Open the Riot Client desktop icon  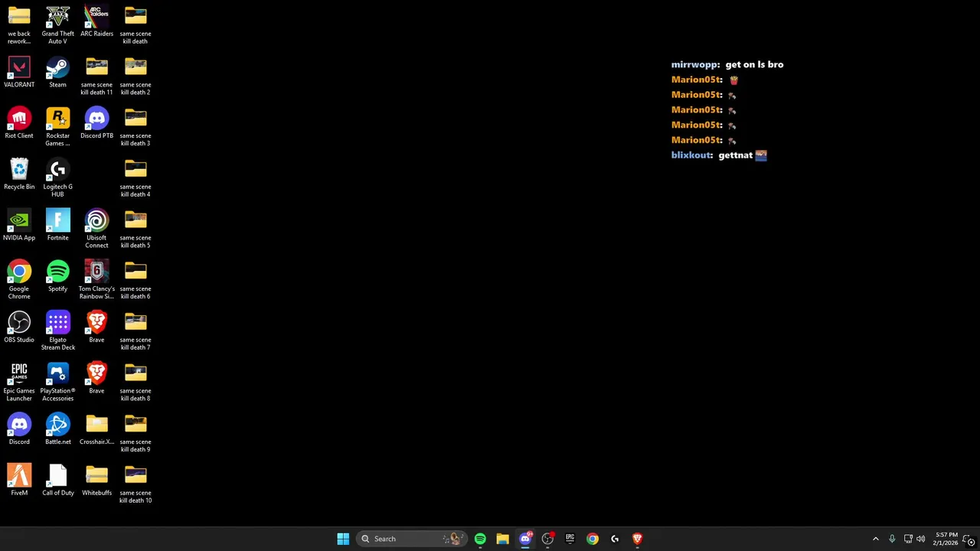pyautogui.click(x=19, y=123)
